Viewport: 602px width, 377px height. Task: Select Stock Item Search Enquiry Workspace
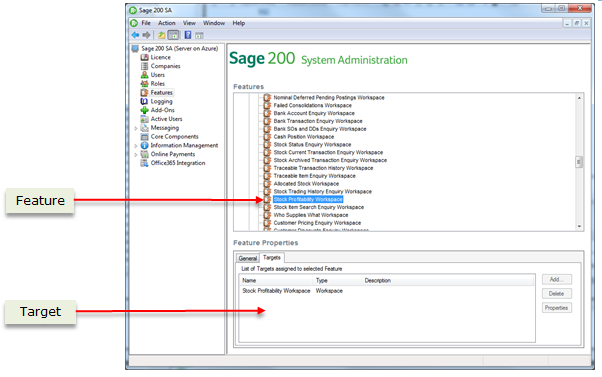point(319,207)
